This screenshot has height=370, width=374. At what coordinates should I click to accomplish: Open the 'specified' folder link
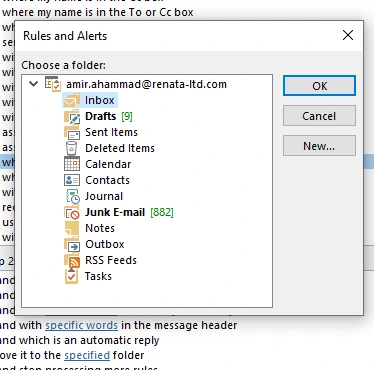[x=87, y=355]
